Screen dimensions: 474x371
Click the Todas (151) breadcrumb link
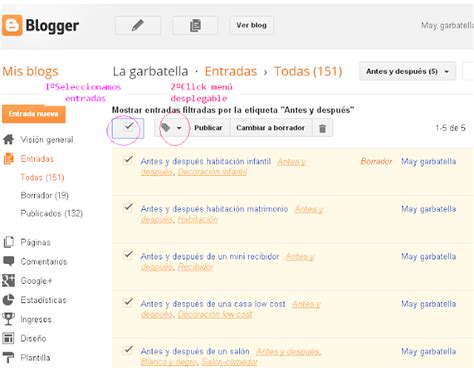[308, 71]
